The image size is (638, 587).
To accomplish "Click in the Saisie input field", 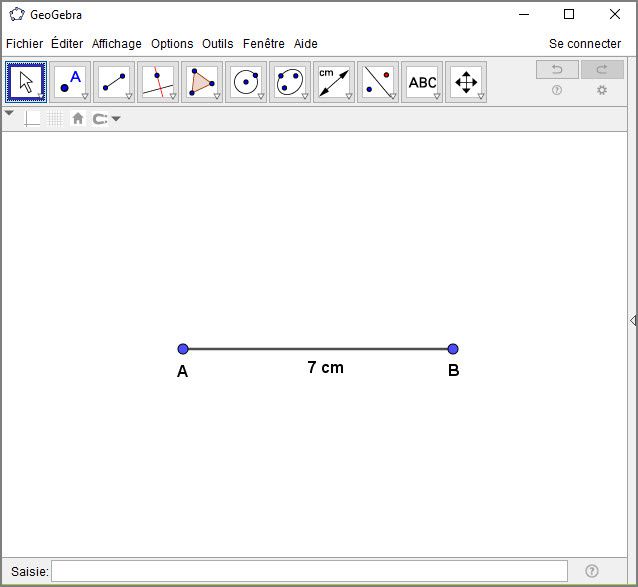I will coord(309,571).
